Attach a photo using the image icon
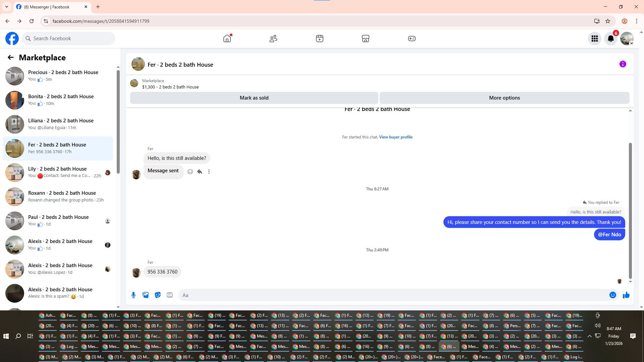Image resolution: width=644 pixels, height=362 pixels. pyautogui.click(x=146, y=295)
